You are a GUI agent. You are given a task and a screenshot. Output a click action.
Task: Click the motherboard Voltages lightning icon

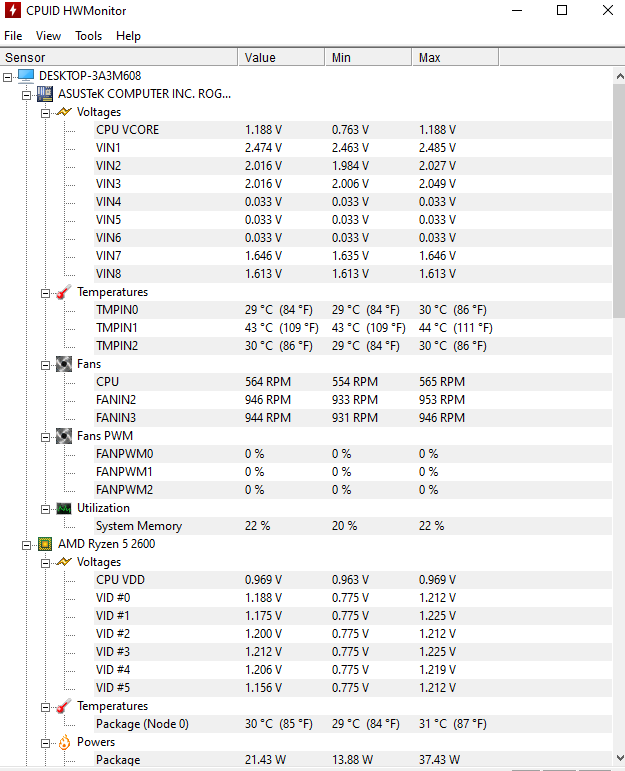pos(64,112)
